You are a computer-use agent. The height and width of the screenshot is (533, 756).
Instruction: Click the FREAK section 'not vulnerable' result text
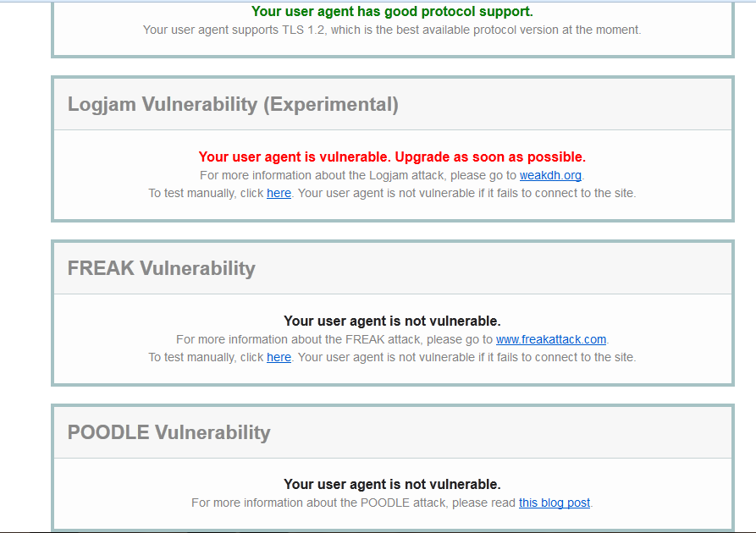pyautogui.click(x=392, y=321)
